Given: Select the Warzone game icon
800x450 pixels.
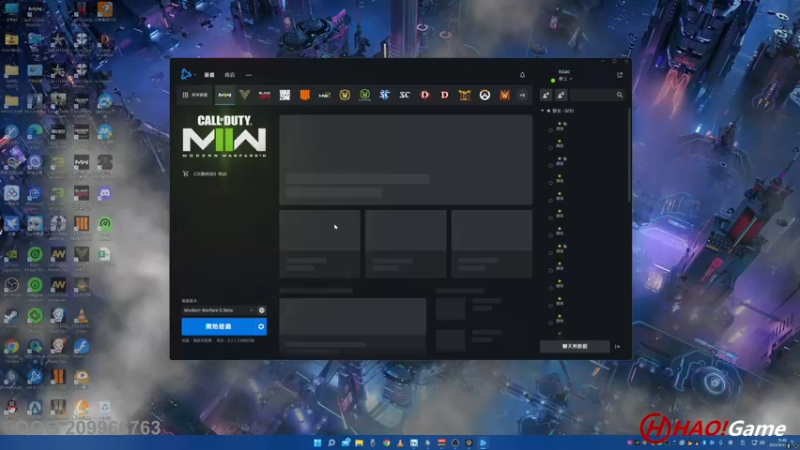Looking at the screenshot, I should tap(285, 95).
